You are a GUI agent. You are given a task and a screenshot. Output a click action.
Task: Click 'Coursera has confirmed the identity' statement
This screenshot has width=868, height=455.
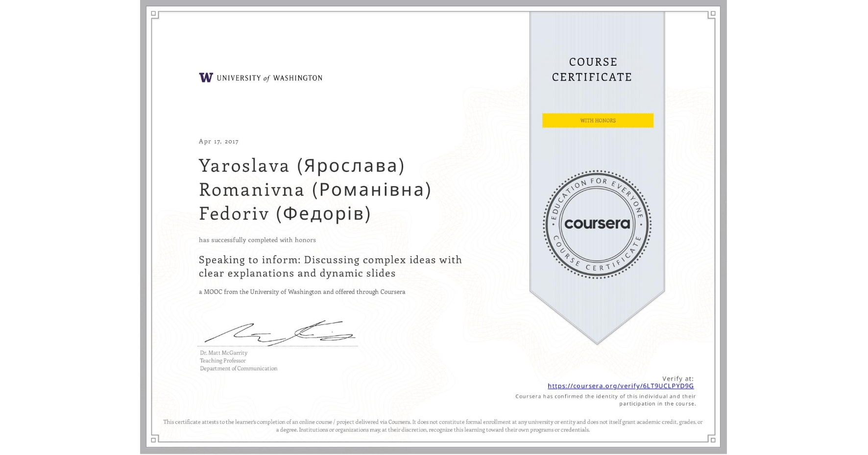pyautogui.click(x=605, y=400)
